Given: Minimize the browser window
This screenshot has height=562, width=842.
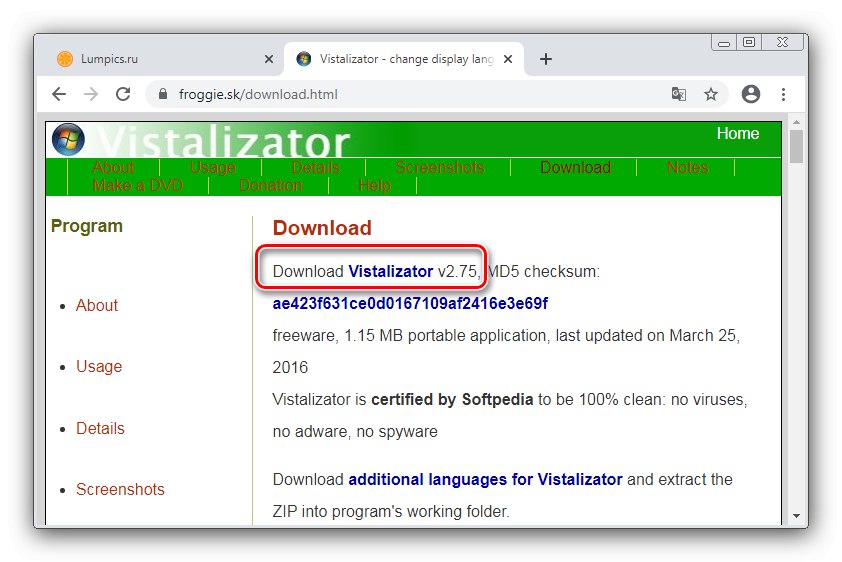Looking at the screenshot, I should point(724,43).
